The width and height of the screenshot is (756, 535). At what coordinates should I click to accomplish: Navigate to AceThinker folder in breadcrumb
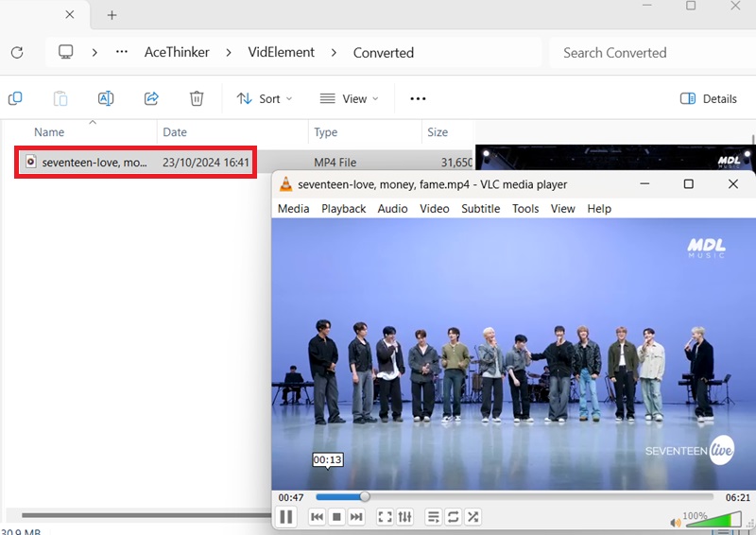coord(177,52)
